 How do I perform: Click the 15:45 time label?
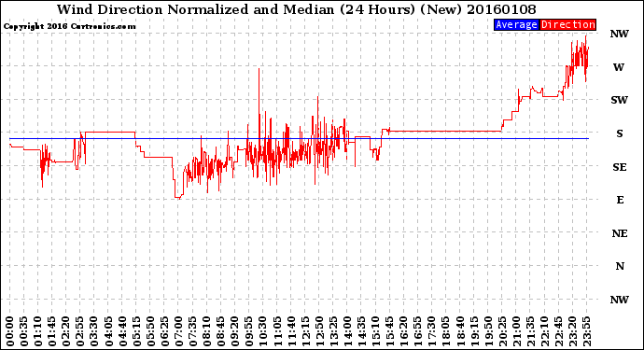tap(389, 331)
